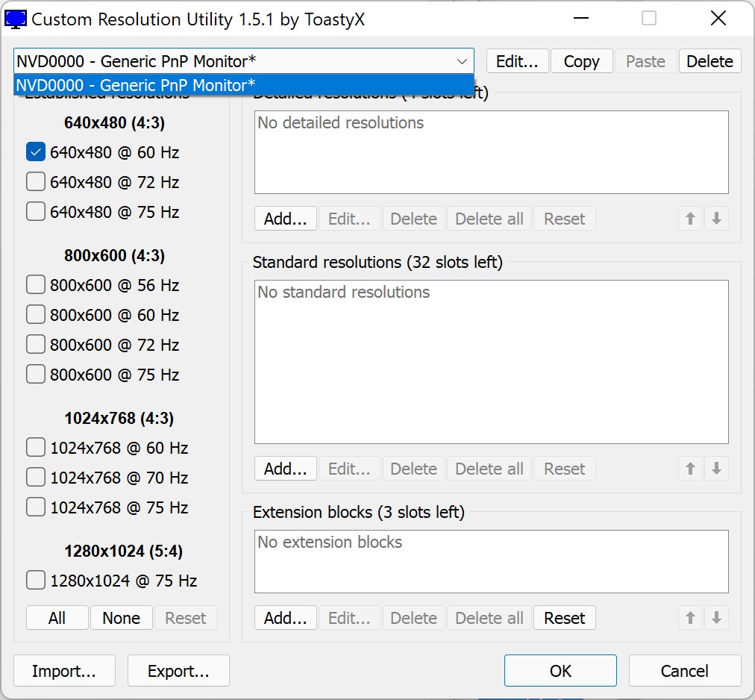
Task: Click Reset in Extension blocks section
Action: 564,618
